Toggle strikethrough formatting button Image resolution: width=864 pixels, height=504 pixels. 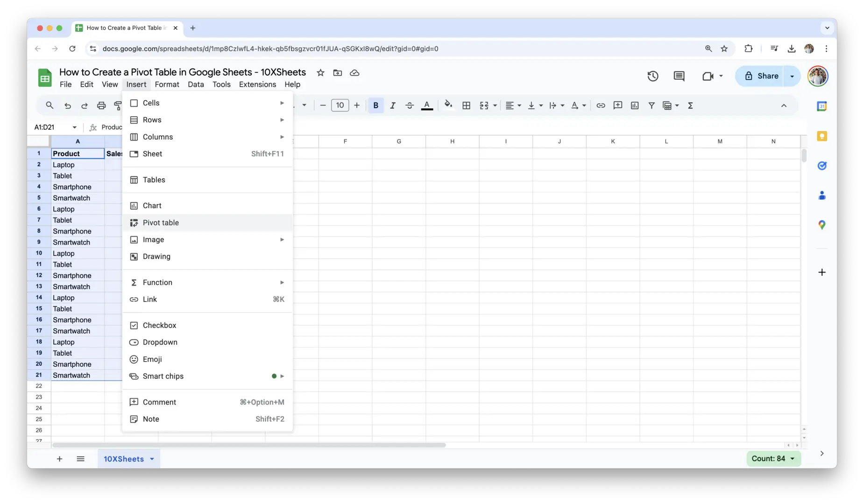pos(409,105)
